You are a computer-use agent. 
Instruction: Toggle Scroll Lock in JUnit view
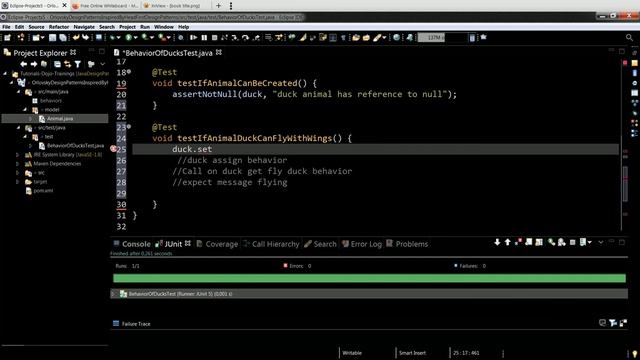pos(529,242)
